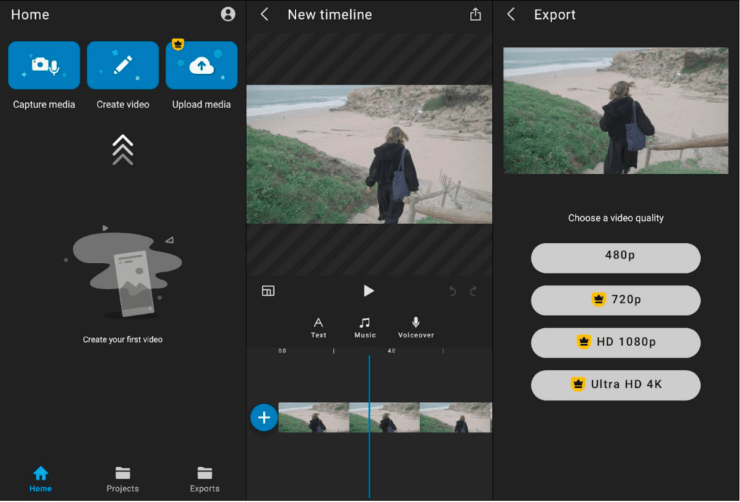This screenshot has height=502, width=740.
Task: Go to the Home tab
Action: coord(40,478)
